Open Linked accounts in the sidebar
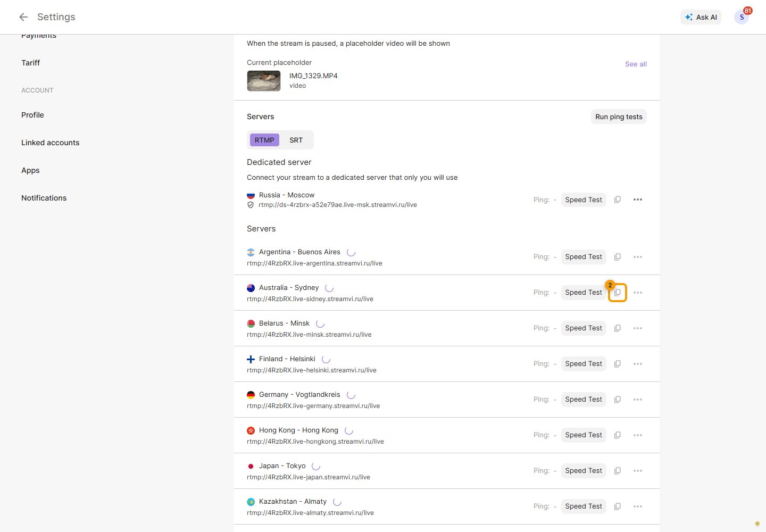Screen dimensions: 766x532 [51, 143]
